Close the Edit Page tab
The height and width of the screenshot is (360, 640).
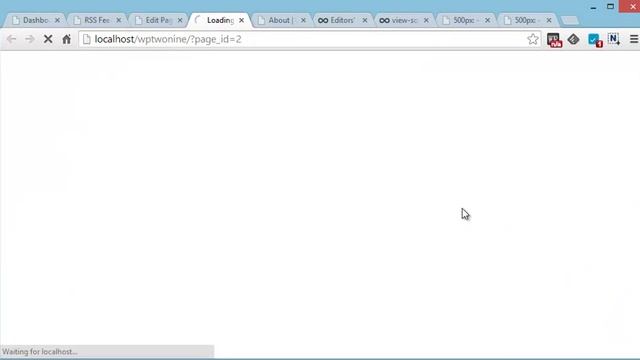[x=180, y=20]
